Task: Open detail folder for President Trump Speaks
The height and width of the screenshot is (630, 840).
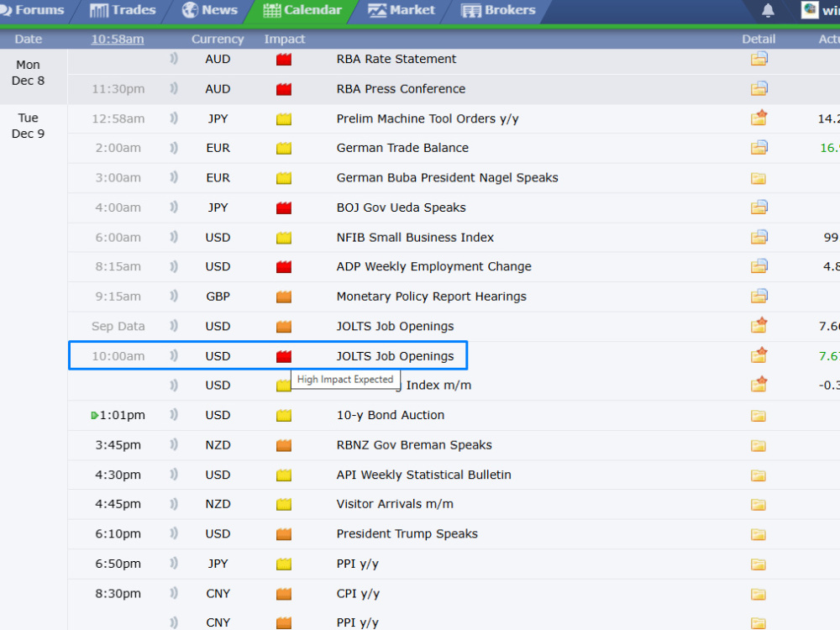Action: [x=758, y=534]
